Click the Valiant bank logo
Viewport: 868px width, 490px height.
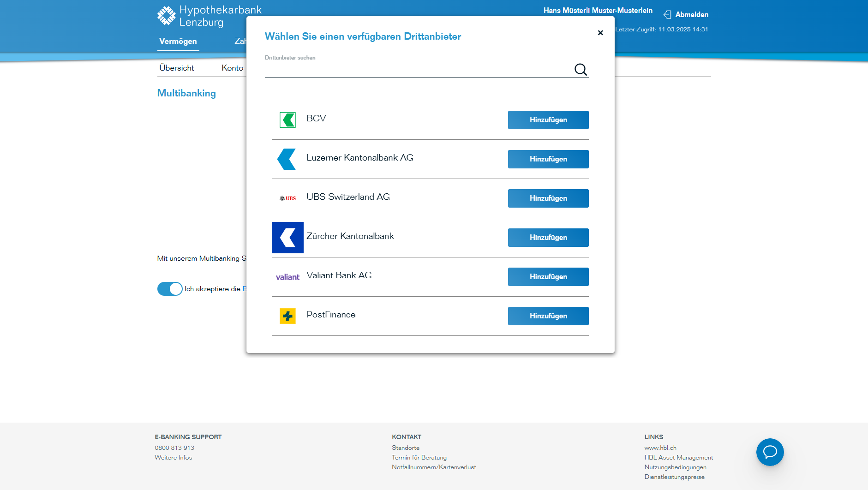(x=287, y=277)
